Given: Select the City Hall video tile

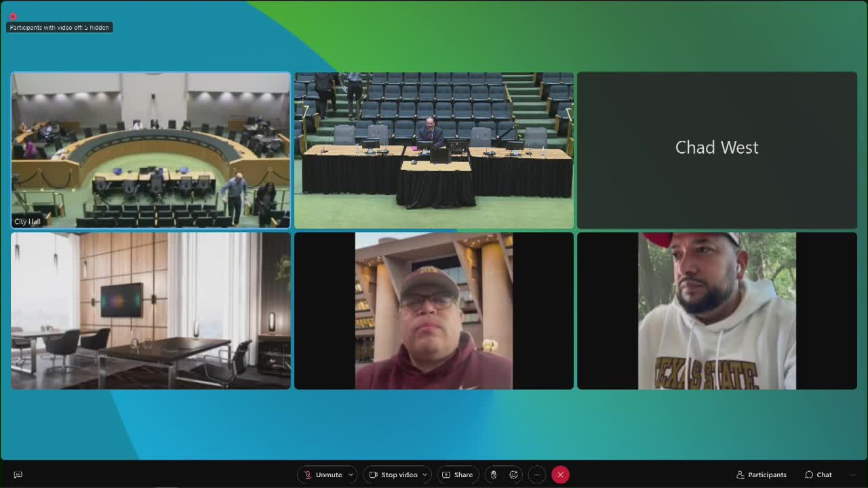Looking at the screenshot, I should pos(151,150).
